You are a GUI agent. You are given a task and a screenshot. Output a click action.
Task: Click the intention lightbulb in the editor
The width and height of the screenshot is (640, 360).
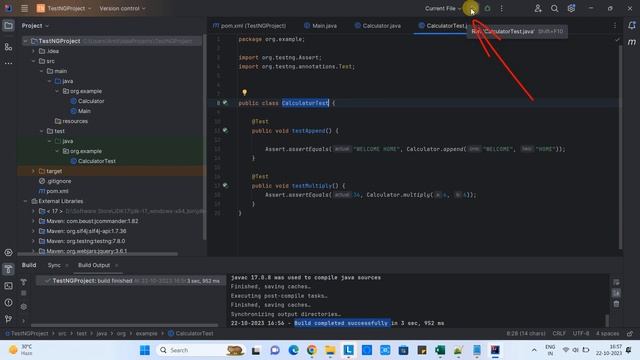[244, 93]
